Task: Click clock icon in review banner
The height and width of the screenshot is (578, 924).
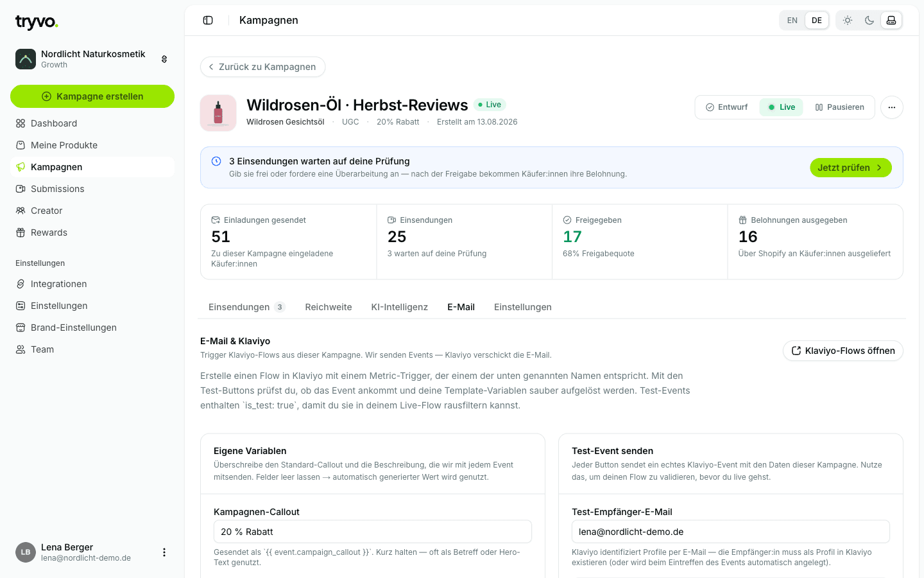Action: tap(216, 161)
